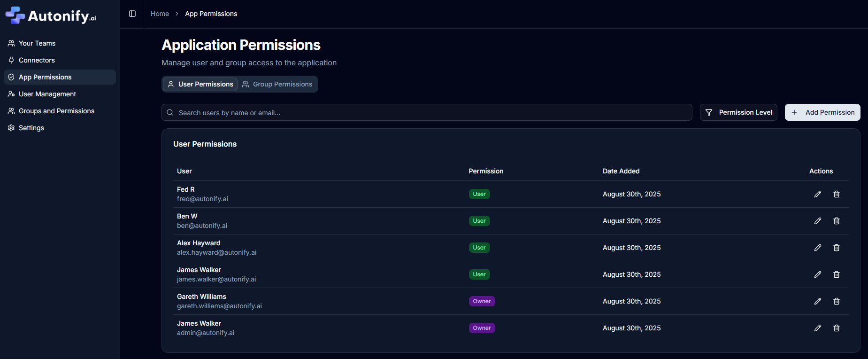Viewport: 868px width, 359px height.
Task: Select App Permissions in sidebar
Action: coord(60,77)
